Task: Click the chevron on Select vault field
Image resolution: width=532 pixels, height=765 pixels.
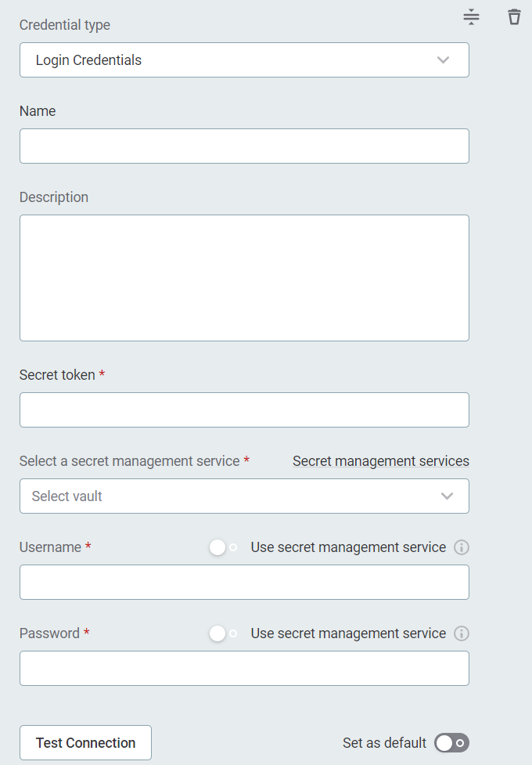Action: point(446,496)
